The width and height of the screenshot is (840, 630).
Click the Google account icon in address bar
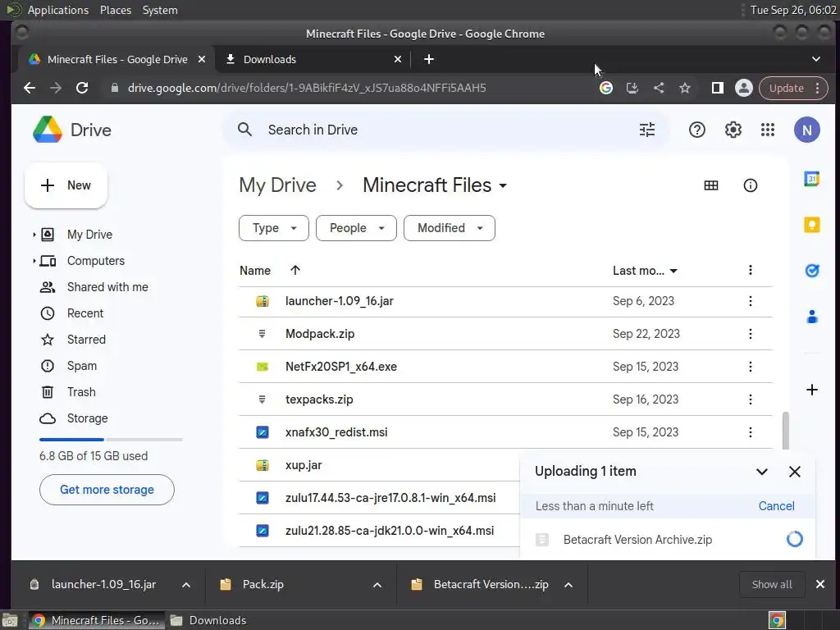click(x=606, y=88)
